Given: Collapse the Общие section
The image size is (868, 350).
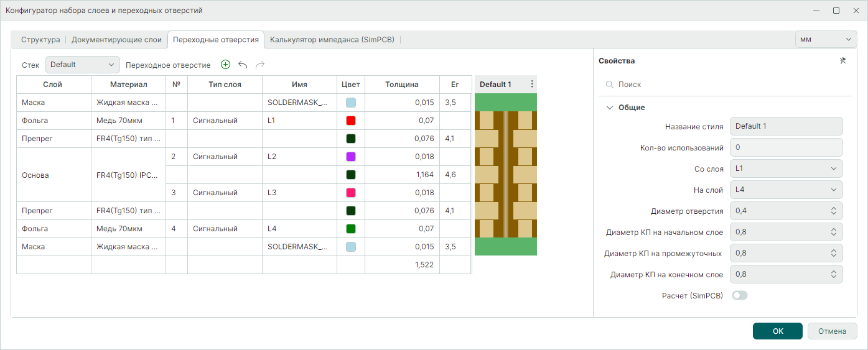Looking at the screenshot, I should point(610,108).
